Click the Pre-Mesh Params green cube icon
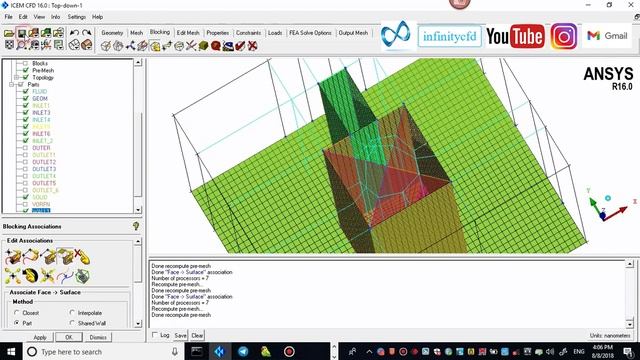This screenshot has width=640, height=360. (x=203, y=46)
